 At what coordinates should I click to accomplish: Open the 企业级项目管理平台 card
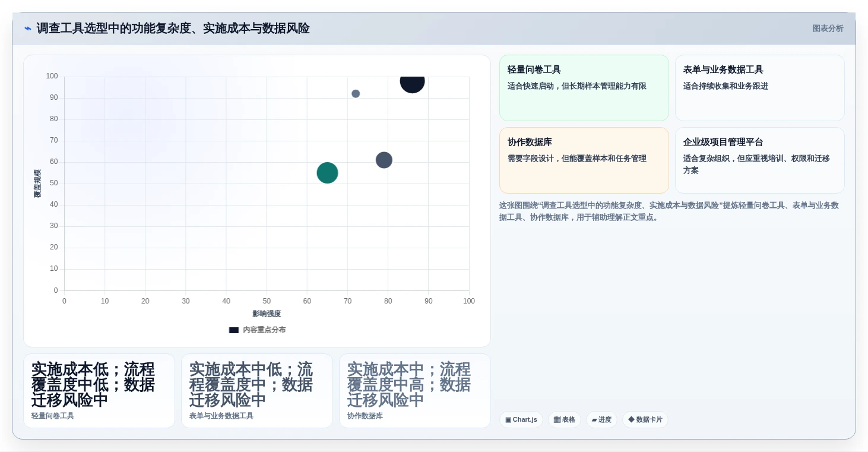coord(760,160)
